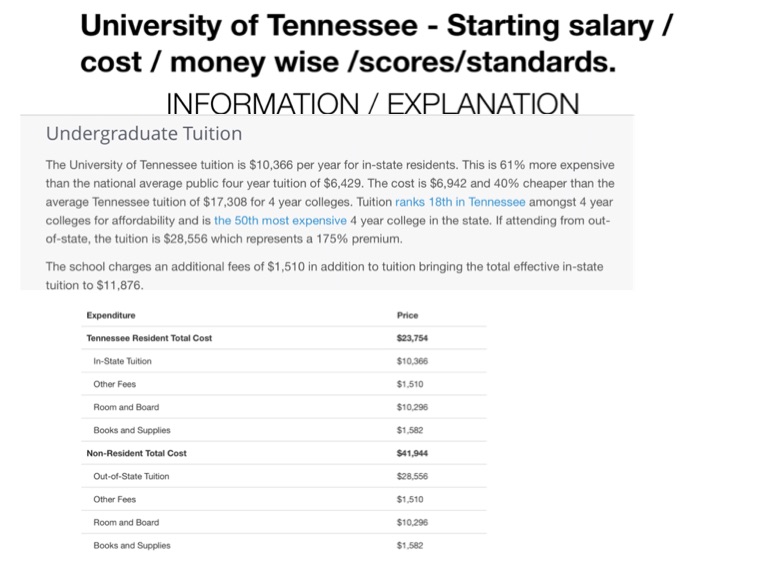Click the $1,582 price for Non-Resident books
This screenshot has height=561, width=768.
[410, 545]
